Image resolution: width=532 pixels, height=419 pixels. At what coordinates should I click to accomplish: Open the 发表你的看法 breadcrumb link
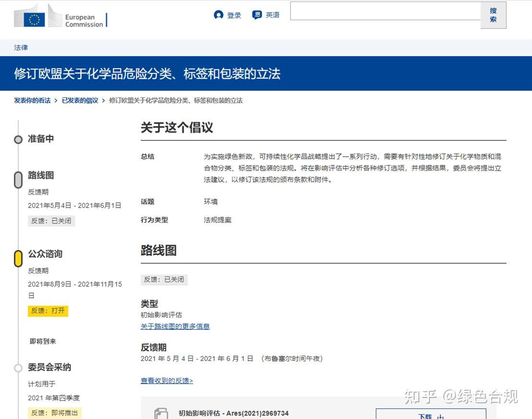[x=32, y=100]
